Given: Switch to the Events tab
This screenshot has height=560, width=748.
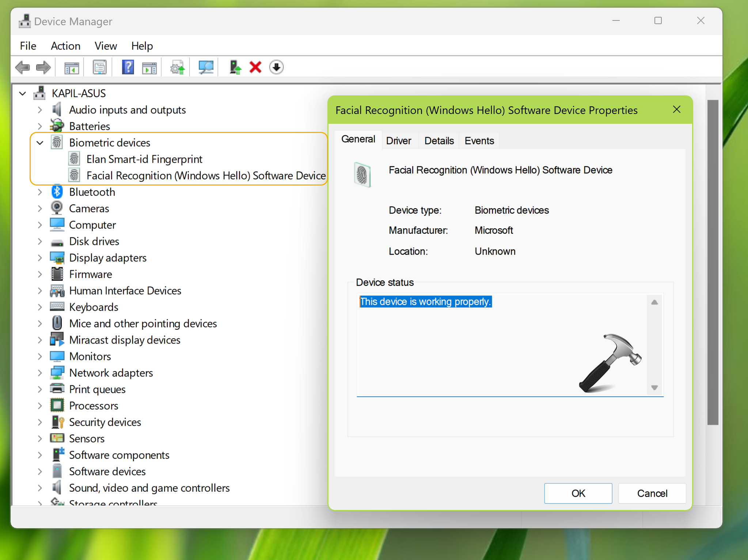Looking at the screenshot, I should (x=479, y=141).
